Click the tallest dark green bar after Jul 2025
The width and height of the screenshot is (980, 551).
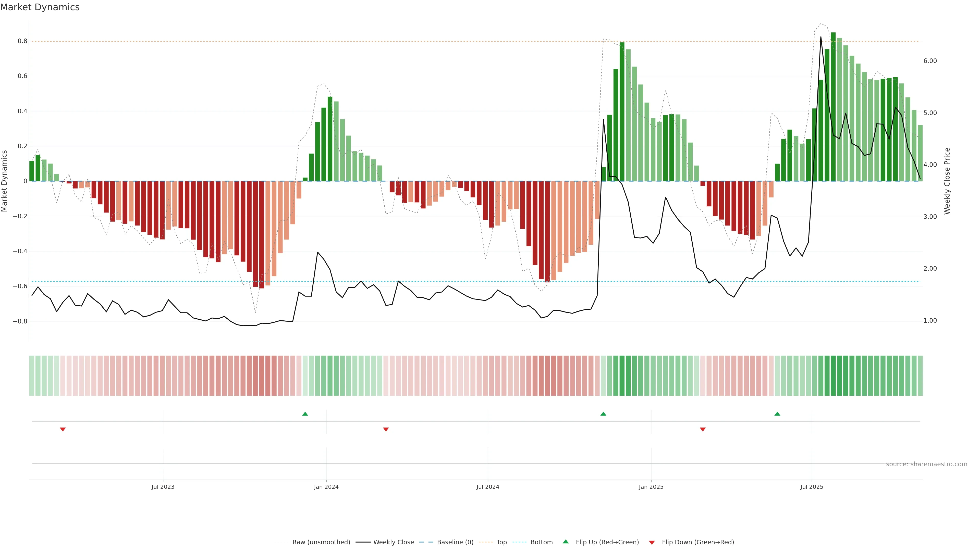(x=833, y=106)
